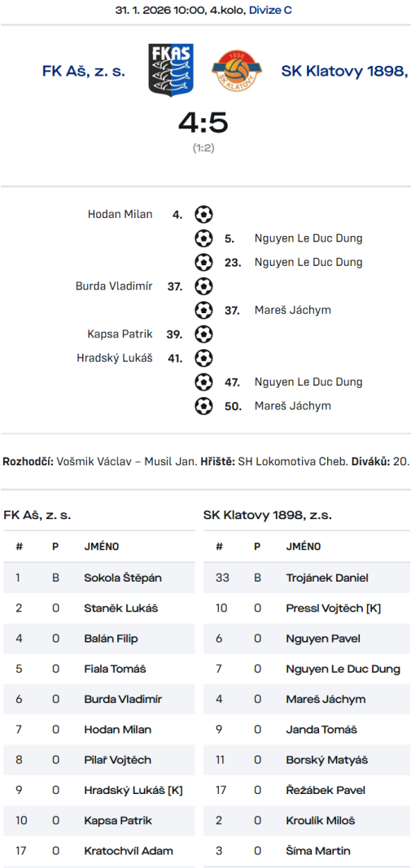The image size is (411, 868).
Task: Click the goal ball icon at minute 47
Action: point(203,382)
